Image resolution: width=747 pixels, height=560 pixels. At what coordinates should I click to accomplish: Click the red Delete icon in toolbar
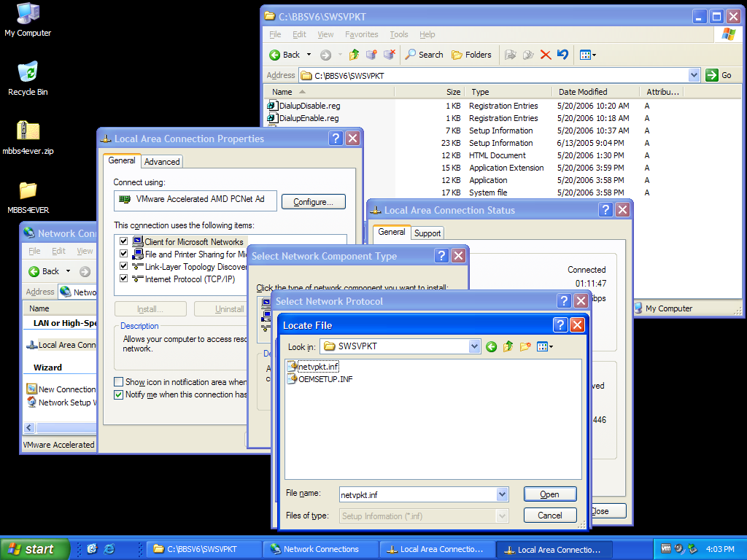(545, 55)
